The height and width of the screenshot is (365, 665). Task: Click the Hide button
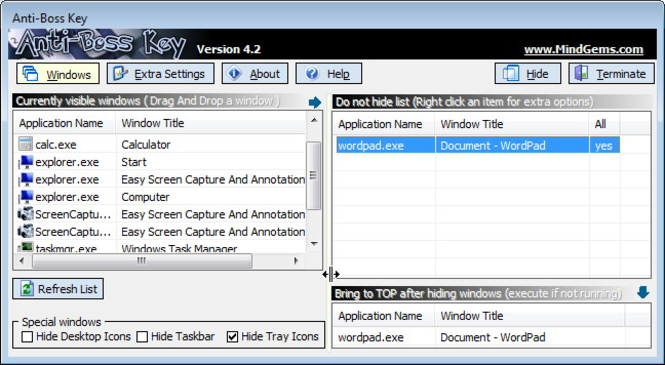coord(528,74)
